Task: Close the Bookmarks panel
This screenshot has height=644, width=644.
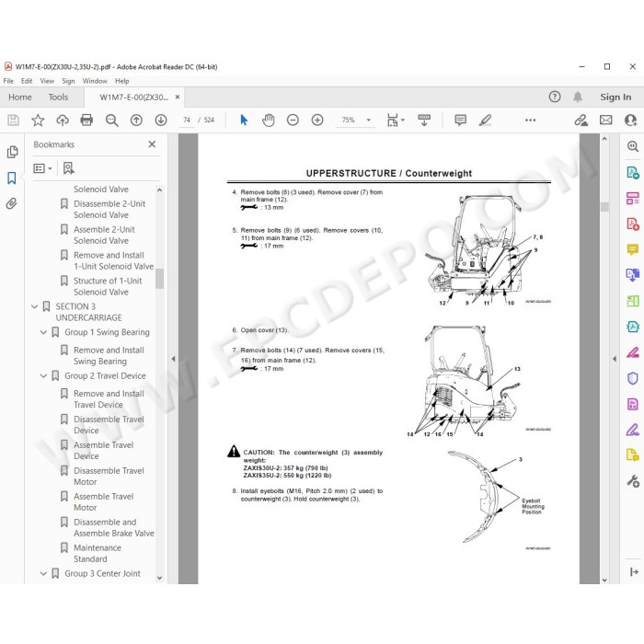Action: [x=152, y=144]
